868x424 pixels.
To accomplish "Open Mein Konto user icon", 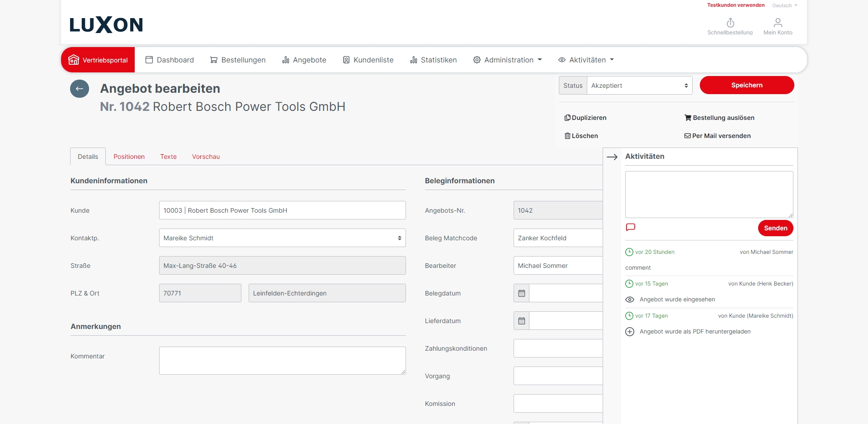I will coord(778,23).
